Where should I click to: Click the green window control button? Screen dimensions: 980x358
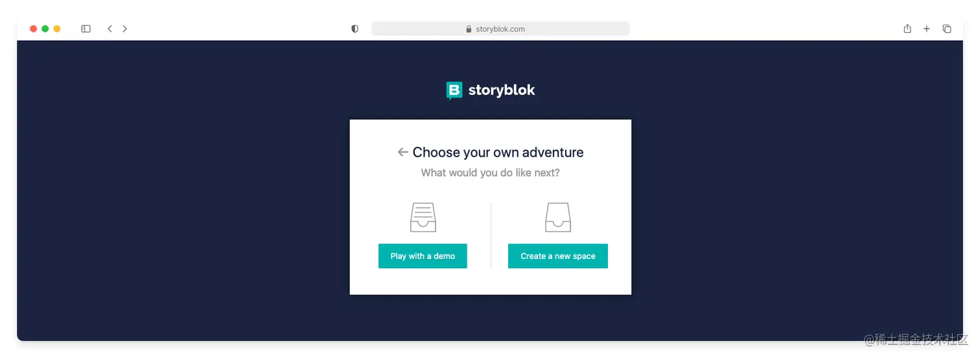pos(45,28)
